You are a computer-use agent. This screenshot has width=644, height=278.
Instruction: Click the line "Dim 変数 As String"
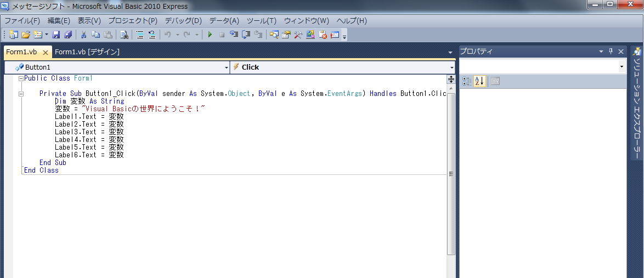click(89, 101)
